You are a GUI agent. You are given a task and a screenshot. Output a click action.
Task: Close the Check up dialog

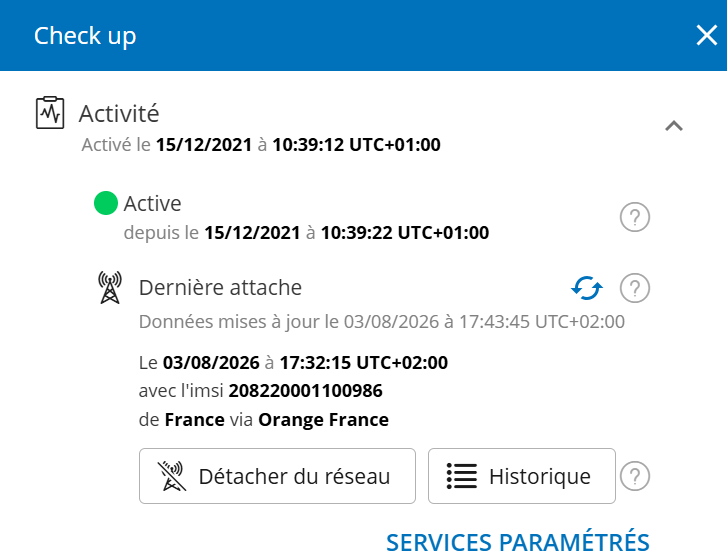click(x=707, y=35)
